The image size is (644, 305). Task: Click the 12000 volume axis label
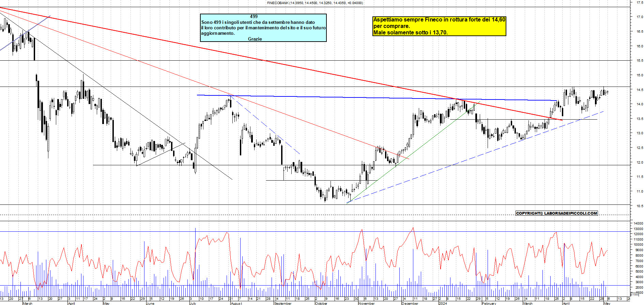click(638, 234)
